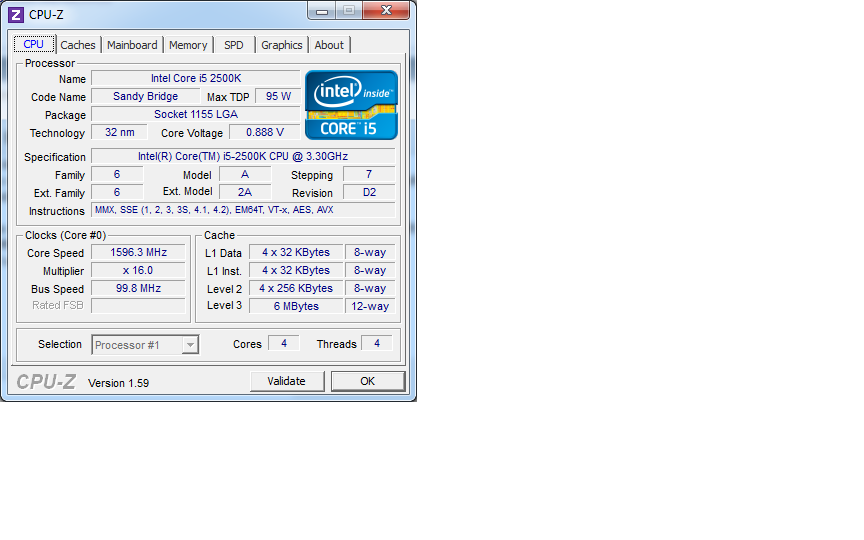Image resolution: width=864 pixels, height=540 pixels.
Task: Click the Threads count value
Action: coord(377,343)
